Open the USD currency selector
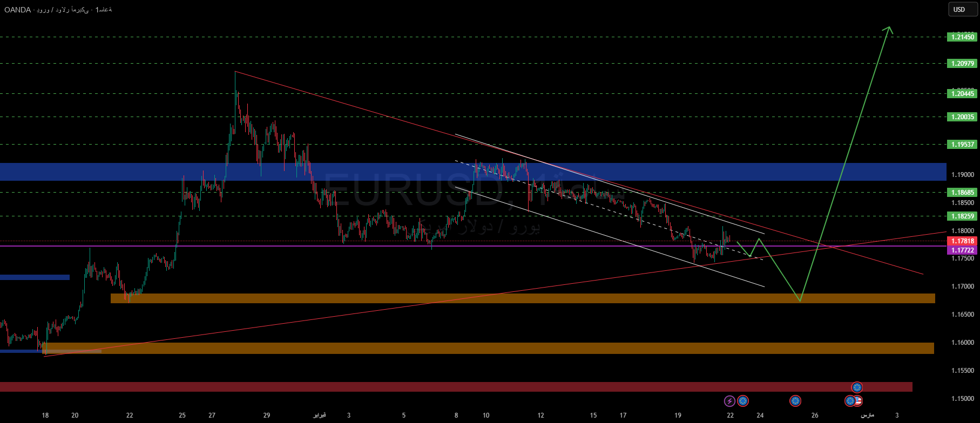980x423 pixels. [x=959, y=9]
